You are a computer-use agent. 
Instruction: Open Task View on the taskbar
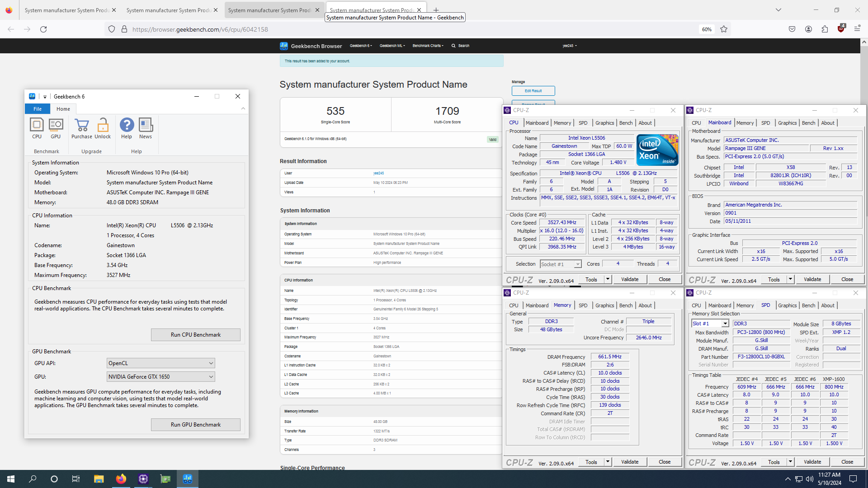pos(76,479)
